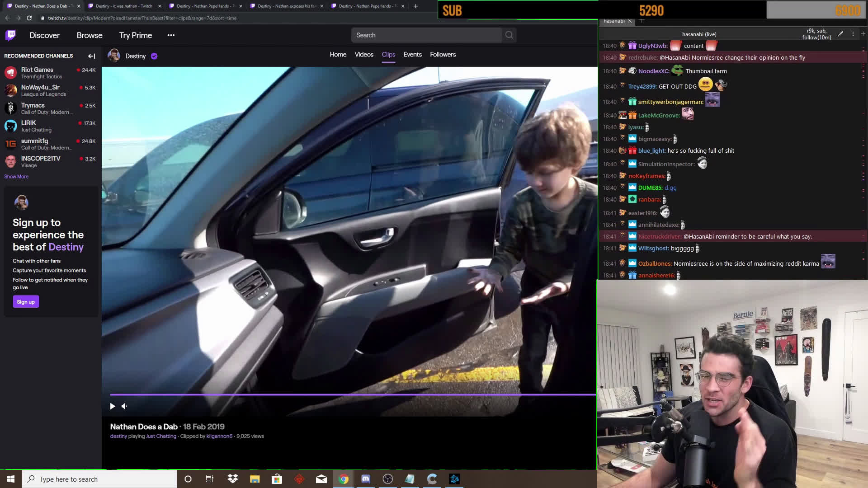868x488 pixels.
Task: Seek on the purple clip progress bar
Action: (x=353, y=394)
